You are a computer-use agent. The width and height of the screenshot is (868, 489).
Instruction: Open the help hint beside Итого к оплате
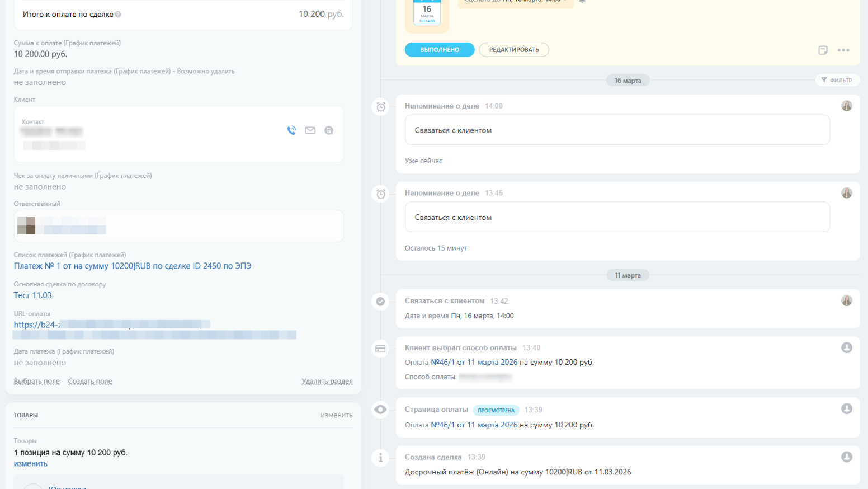tap(118, 15)
